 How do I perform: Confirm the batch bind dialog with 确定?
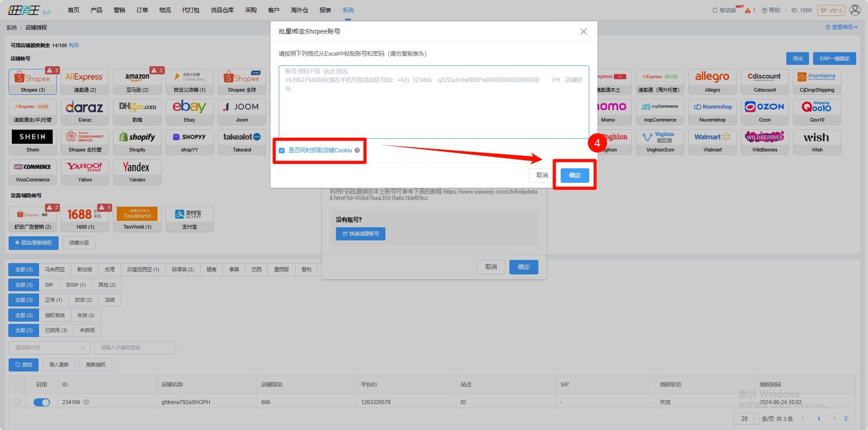575,176
